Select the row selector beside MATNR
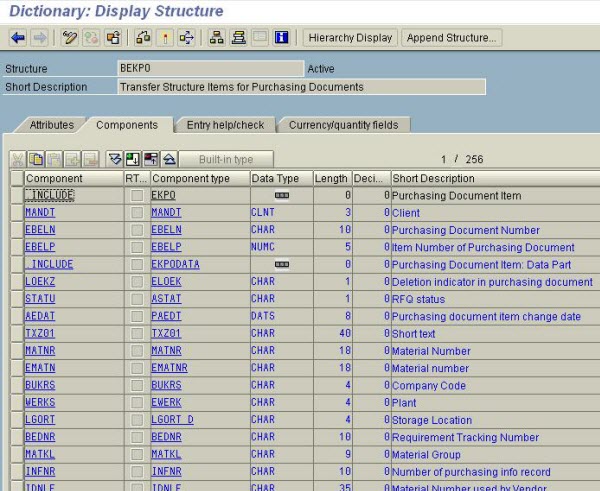 coord(15,351)
